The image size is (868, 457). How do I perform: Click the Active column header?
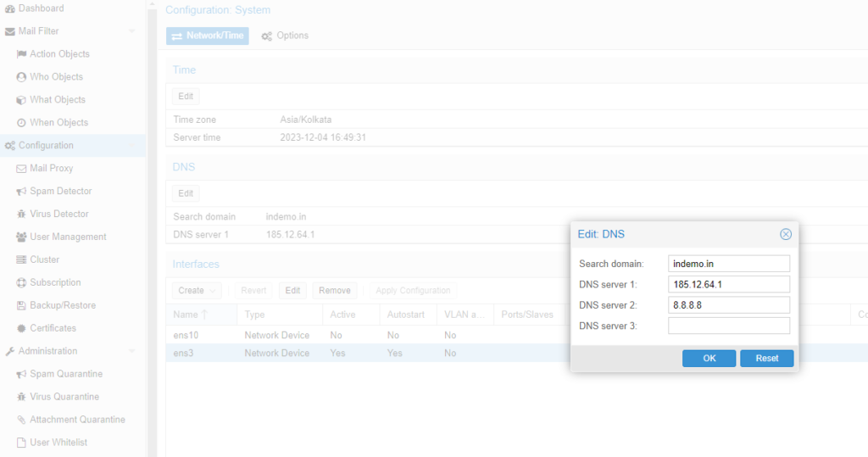pyautogui.click(x=351, y=315)
